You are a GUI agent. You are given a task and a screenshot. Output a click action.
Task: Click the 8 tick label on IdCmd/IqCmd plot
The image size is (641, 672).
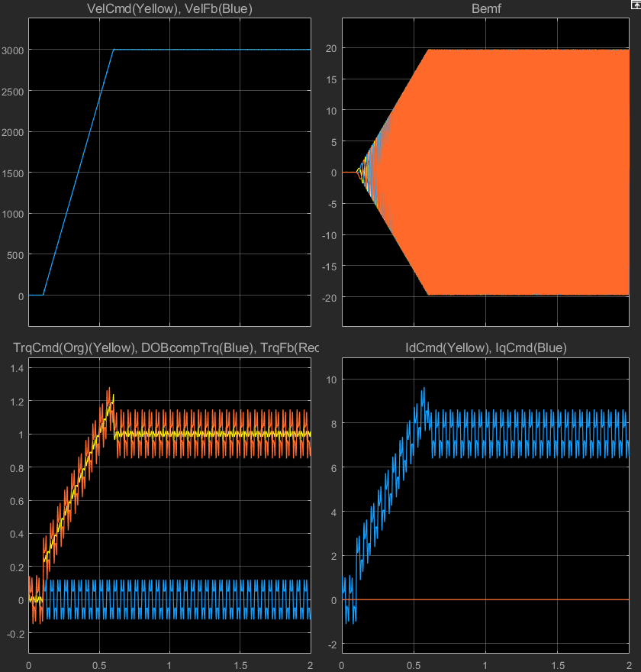click(334, 425)
